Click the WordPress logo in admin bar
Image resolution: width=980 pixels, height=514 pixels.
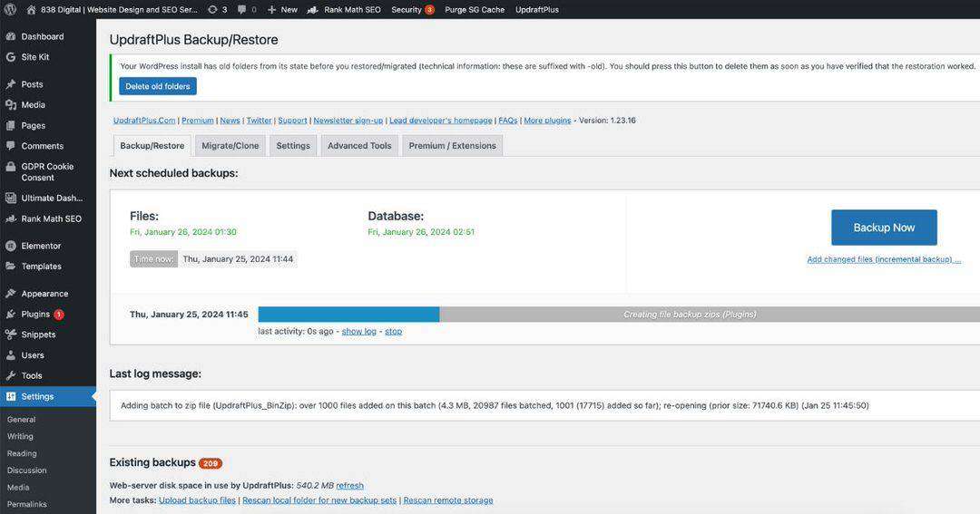10,9
